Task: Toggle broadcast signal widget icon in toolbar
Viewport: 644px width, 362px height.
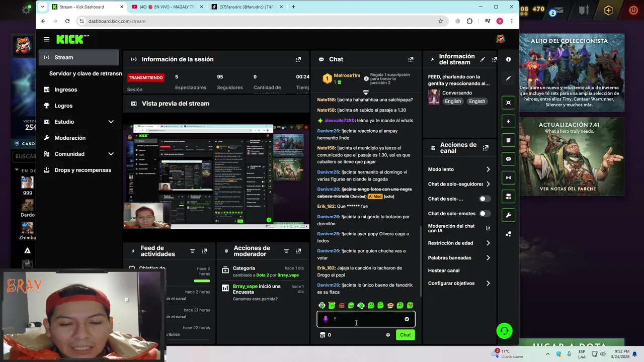Action: [508, 177]
